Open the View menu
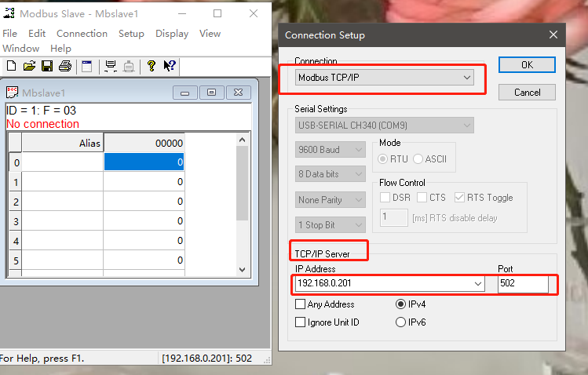This screenshot has width=588, height=375. (x=210, y=33)
